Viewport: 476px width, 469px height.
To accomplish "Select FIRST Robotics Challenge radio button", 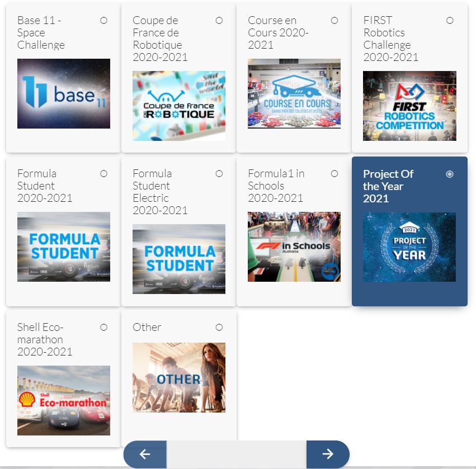I will click(450, 20).
